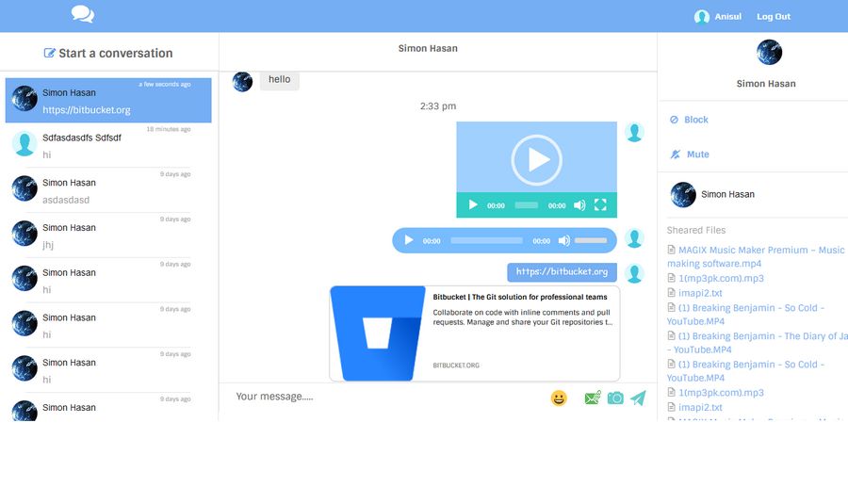Click the Start a conversation heading
The image size is (848, 504).
[115, 53]
